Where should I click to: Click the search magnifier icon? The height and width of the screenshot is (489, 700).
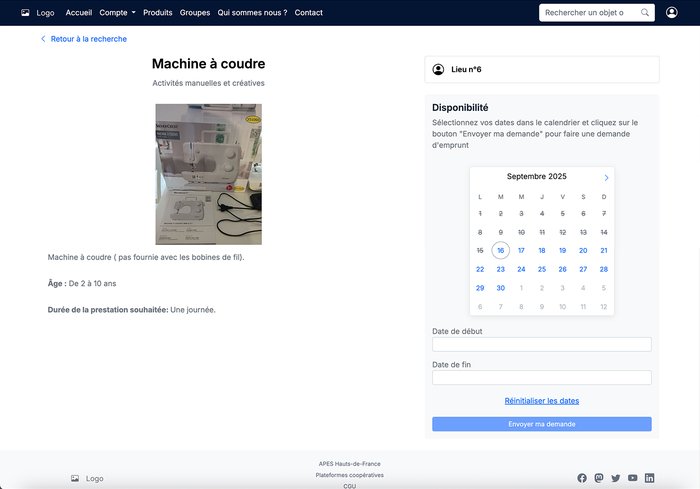click(645, 13)
